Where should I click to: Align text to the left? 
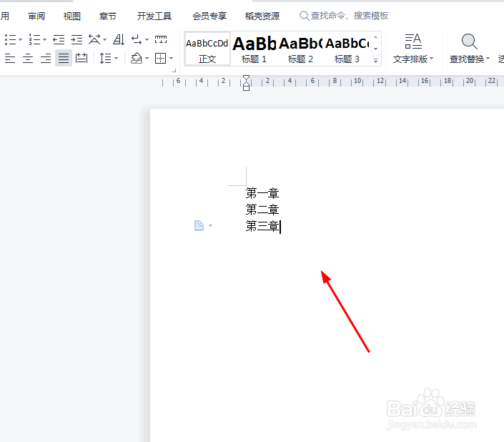coord(10,58)
